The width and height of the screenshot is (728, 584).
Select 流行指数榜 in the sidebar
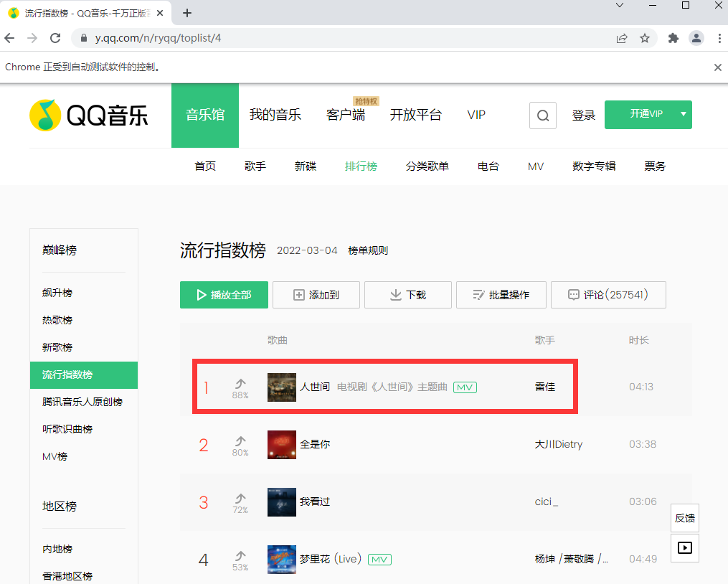click(84, 375)
